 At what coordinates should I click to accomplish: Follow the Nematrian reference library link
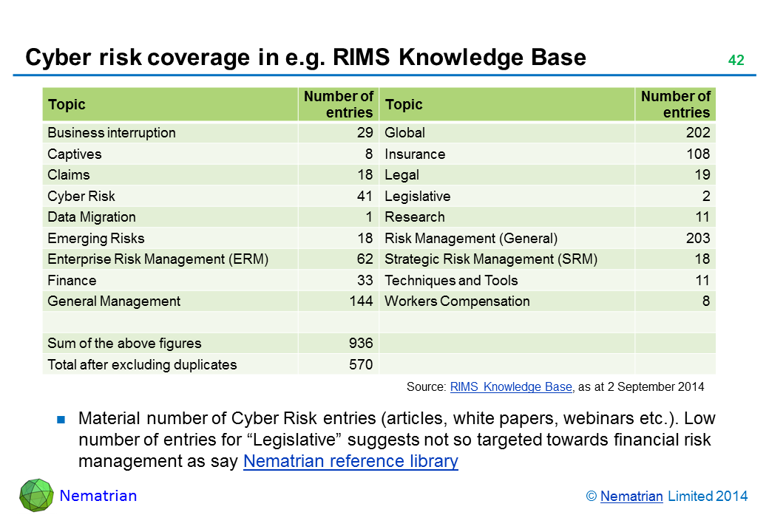pyautogui.click(x=350, y=462)
